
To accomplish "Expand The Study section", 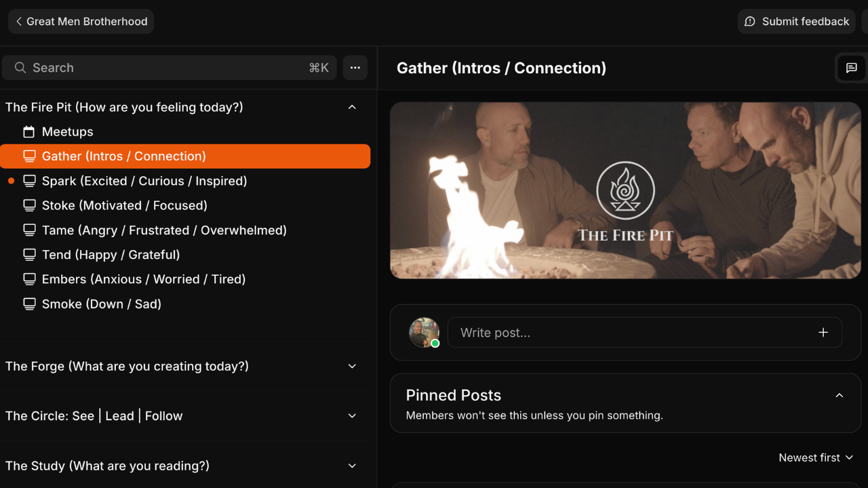I will (x=352, y=466).
